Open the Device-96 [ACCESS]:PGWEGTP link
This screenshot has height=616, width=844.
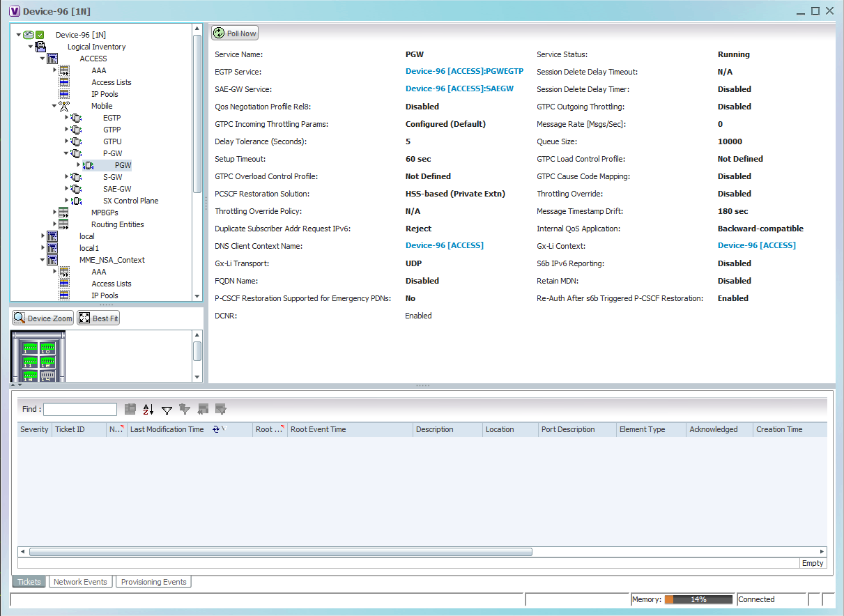click(x=464, y=72)
